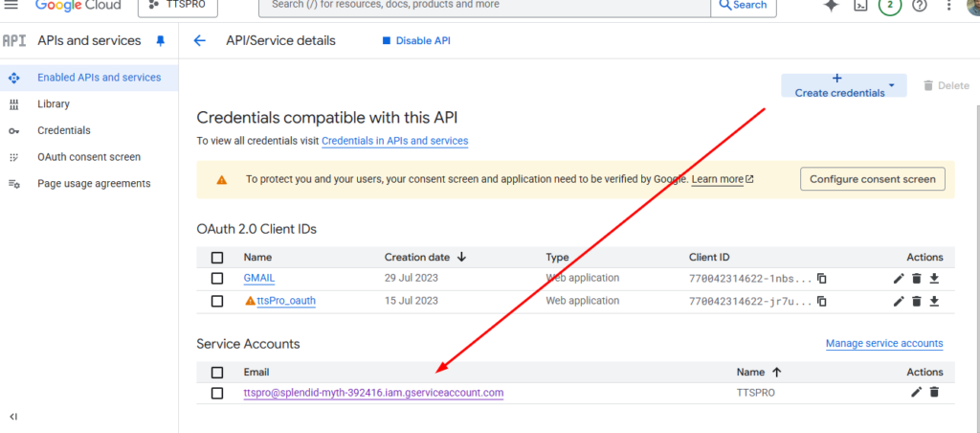Viewport: 980px width, 433px height.
Task: Click the Library sidebar icon
Action: [x=13, y=104]
